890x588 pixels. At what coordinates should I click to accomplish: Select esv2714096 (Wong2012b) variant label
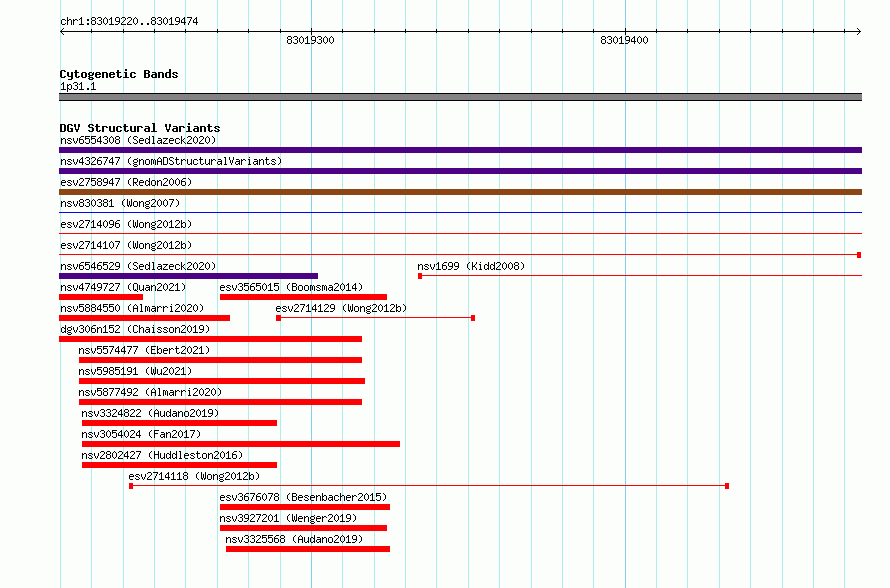(126, 224)
